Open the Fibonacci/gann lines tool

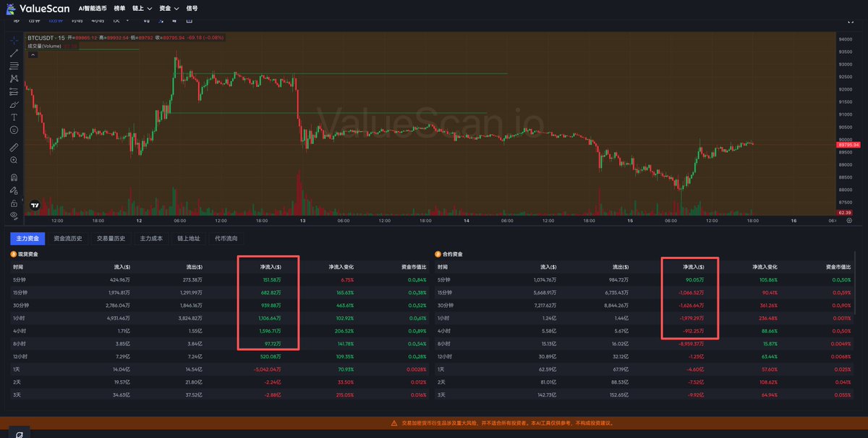(x=14, y=66)
